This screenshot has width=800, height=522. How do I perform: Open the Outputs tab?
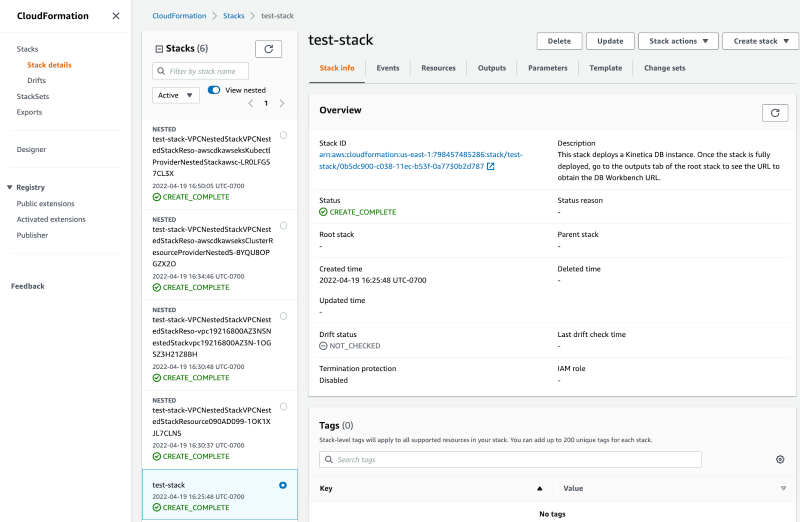(x=491, y=68)
